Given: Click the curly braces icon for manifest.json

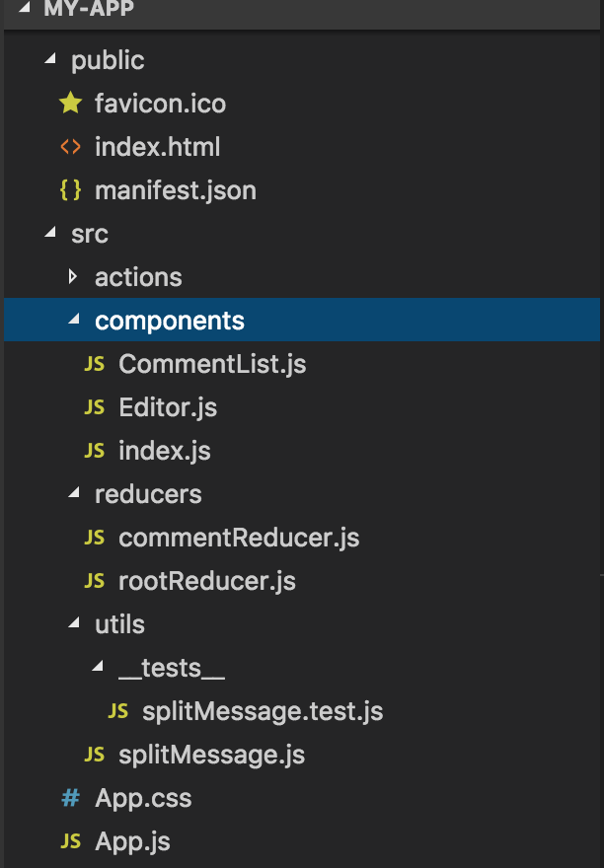Looking at the screenshot, I should coord(70,190).
